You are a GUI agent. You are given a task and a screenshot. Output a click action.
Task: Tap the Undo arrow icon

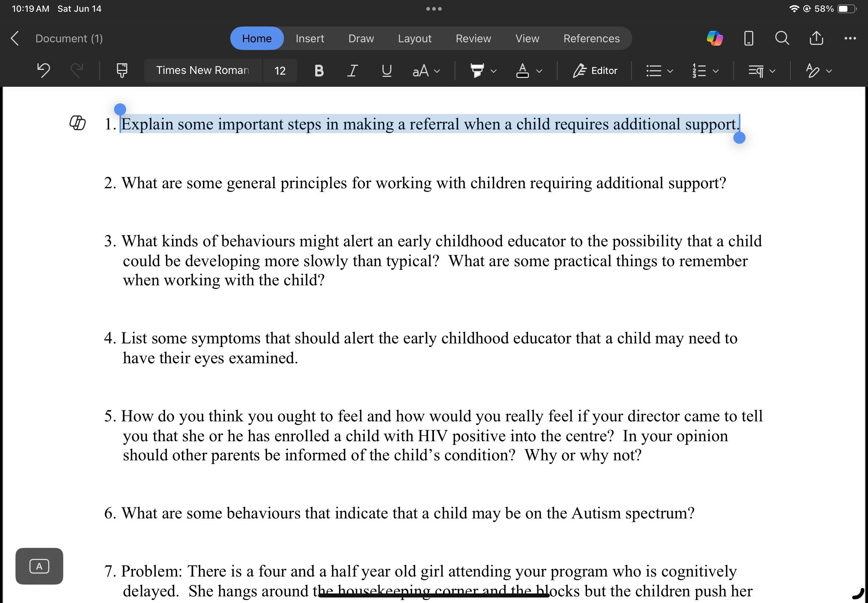43,71
